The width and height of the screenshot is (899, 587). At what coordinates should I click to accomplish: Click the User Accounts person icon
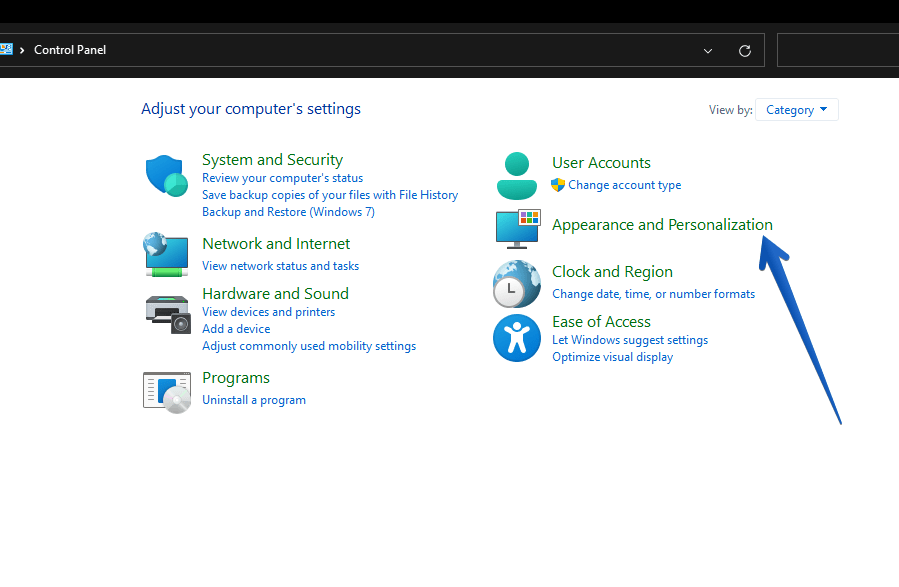pyautogui.click(x=517, y=176)
